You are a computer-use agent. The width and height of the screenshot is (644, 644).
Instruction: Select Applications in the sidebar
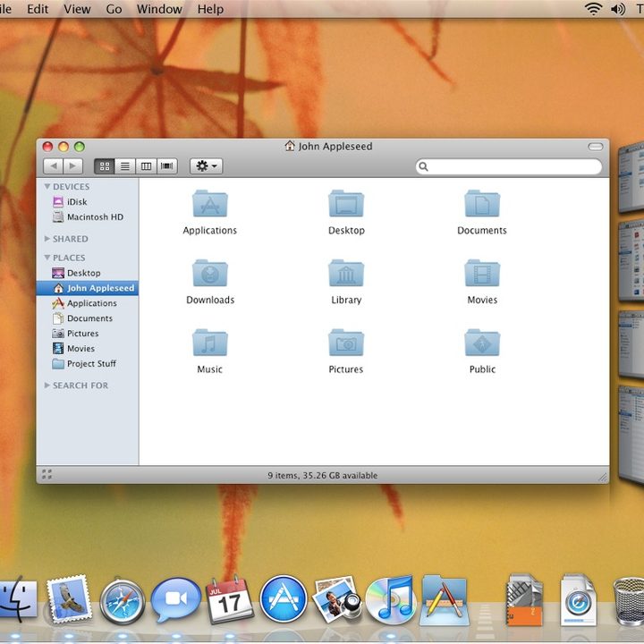[x=88, y=303]
